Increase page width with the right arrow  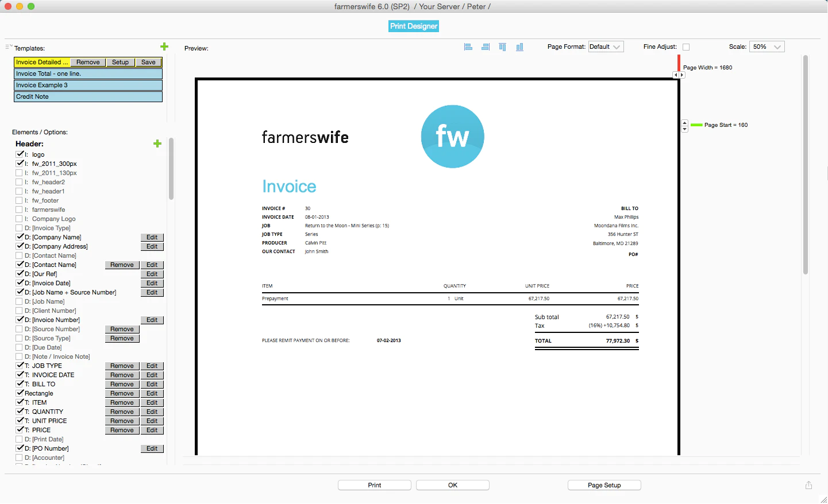tap(682, 75)
